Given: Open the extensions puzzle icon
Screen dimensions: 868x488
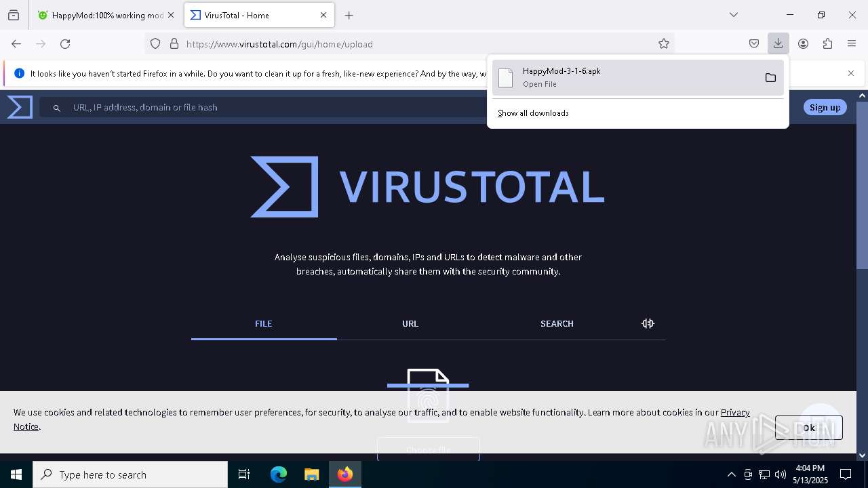Looking at the screenshot, I should pyautogui.click(x=827, y=44).
